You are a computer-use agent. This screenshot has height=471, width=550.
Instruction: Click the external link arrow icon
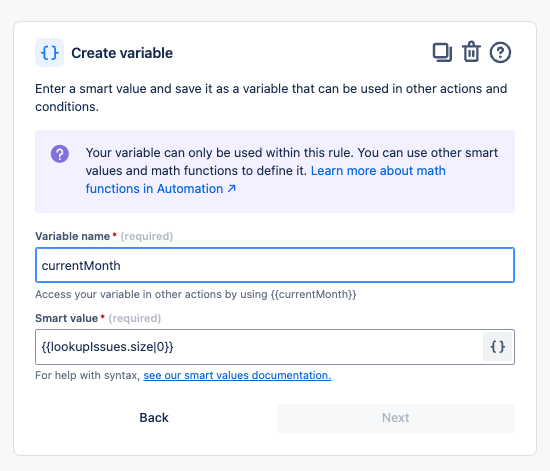point(231,189)
